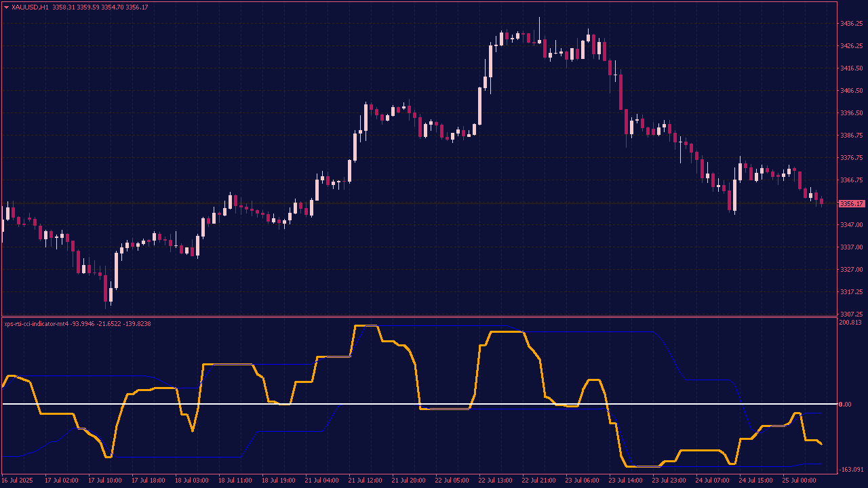Viewport: 868px width, 488px height.
Task: Click the tallest candle wick at the chart's peak
Action: click(540, 27)
